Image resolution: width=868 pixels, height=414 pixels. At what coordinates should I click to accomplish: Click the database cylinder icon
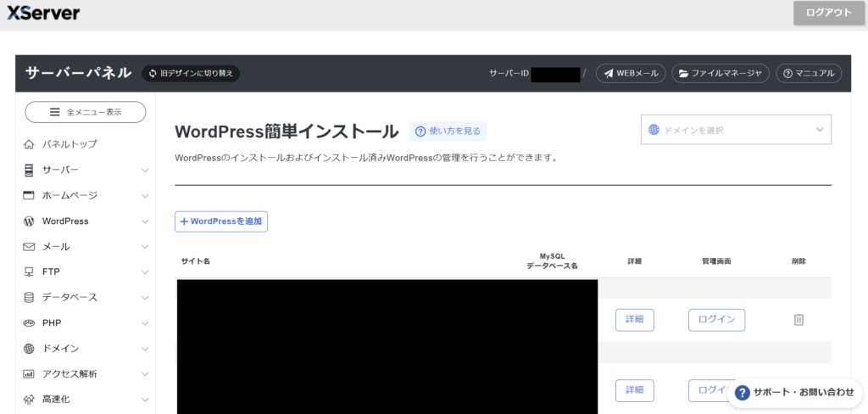[x=29, y=298]
